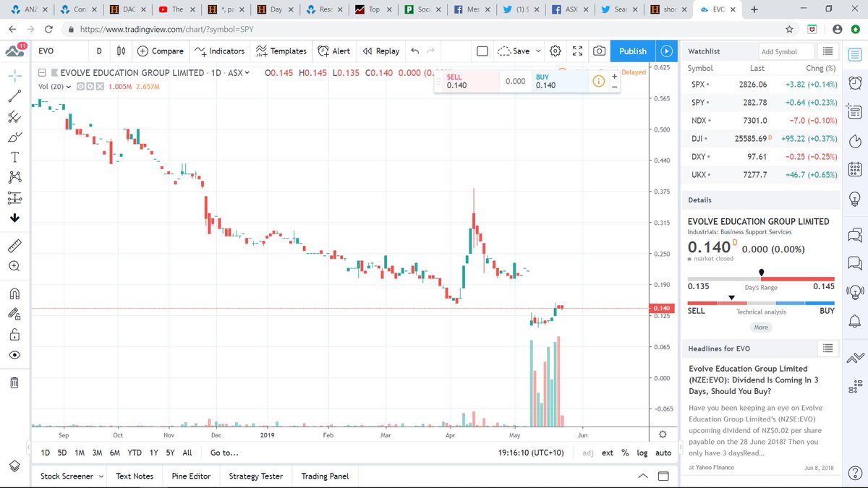Open the Calendar sidebar icon
The image size is (868, 488).
click(854, 169)
